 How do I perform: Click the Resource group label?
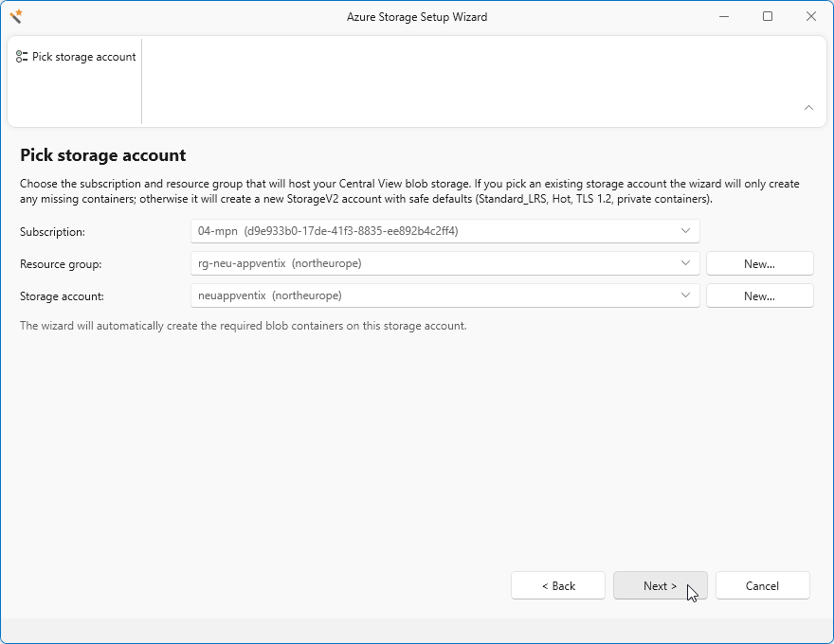click(61, 264)
